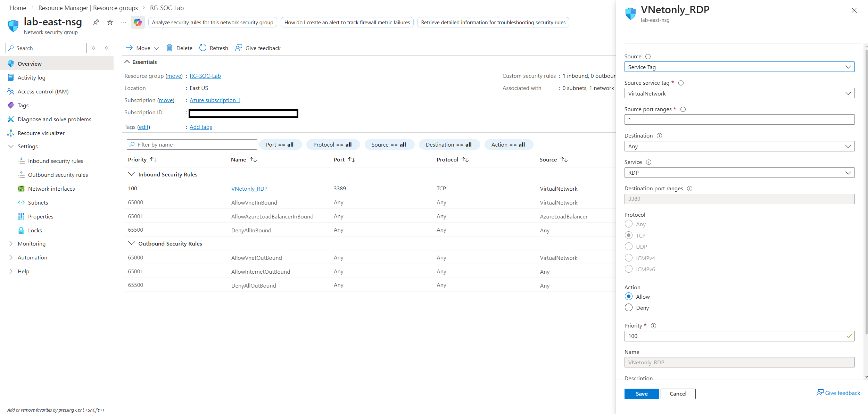Pin lab-east-nsg to dashboard
Screen dimensions: 868x414
click(96, 23)
